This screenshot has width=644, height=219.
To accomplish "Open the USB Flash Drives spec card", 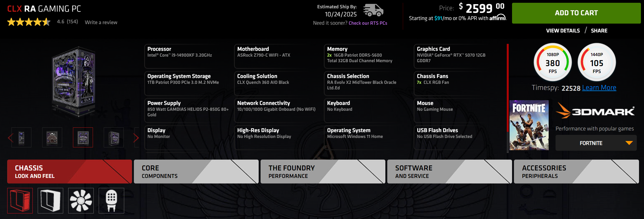I will (x=457, y=137).
